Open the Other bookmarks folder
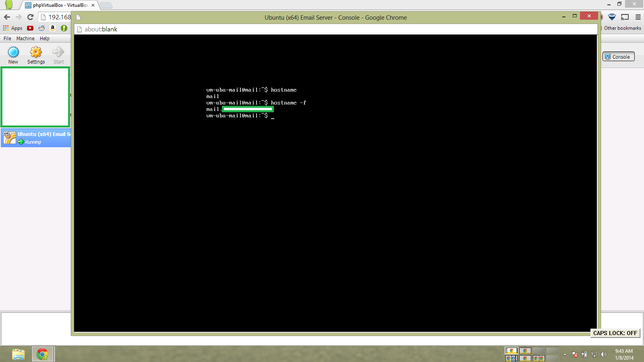 coord(622,28)
